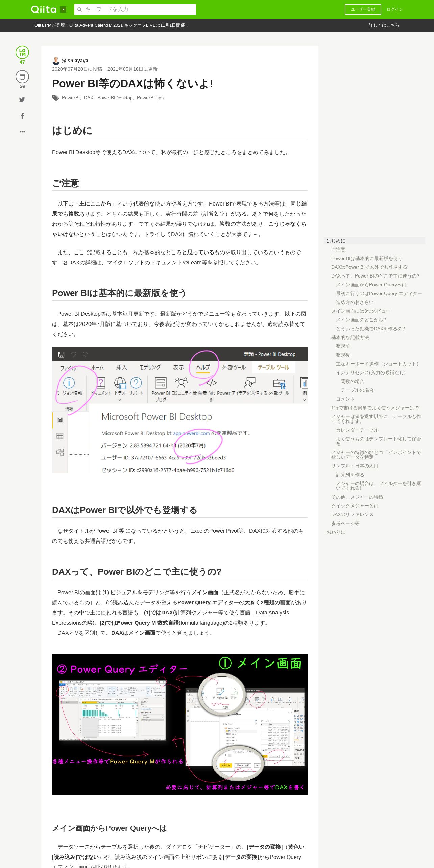Go to その他、メジャーの特徴 TOC entry

pyautogui.click(x=357, y=497)
